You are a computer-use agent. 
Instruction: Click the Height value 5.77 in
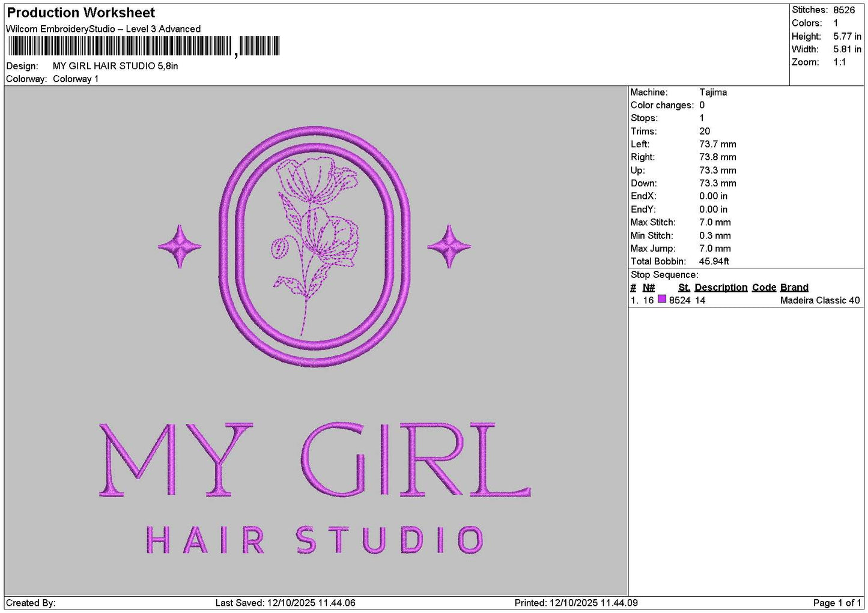(847, 36)
